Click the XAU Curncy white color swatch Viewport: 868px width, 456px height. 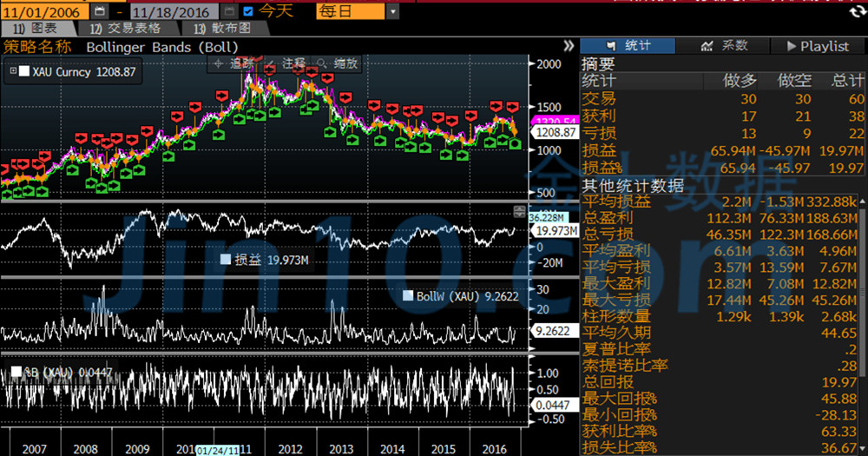tap(25, 71)
